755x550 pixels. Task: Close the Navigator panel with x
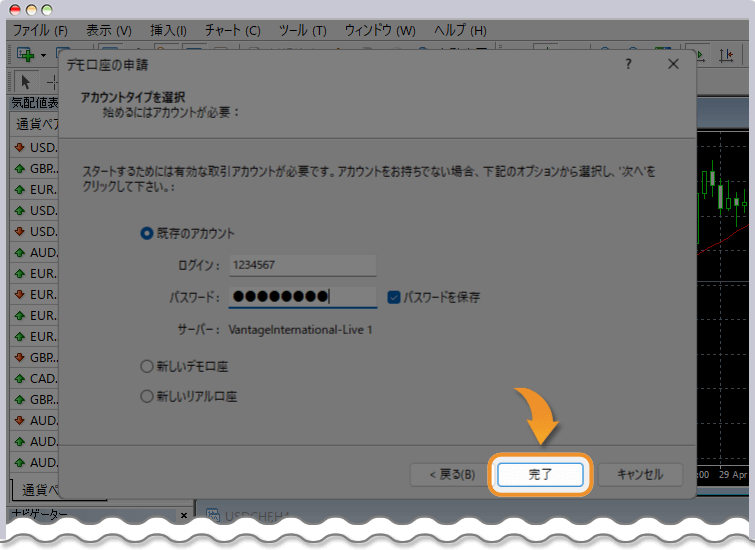[x=184, y=515]
